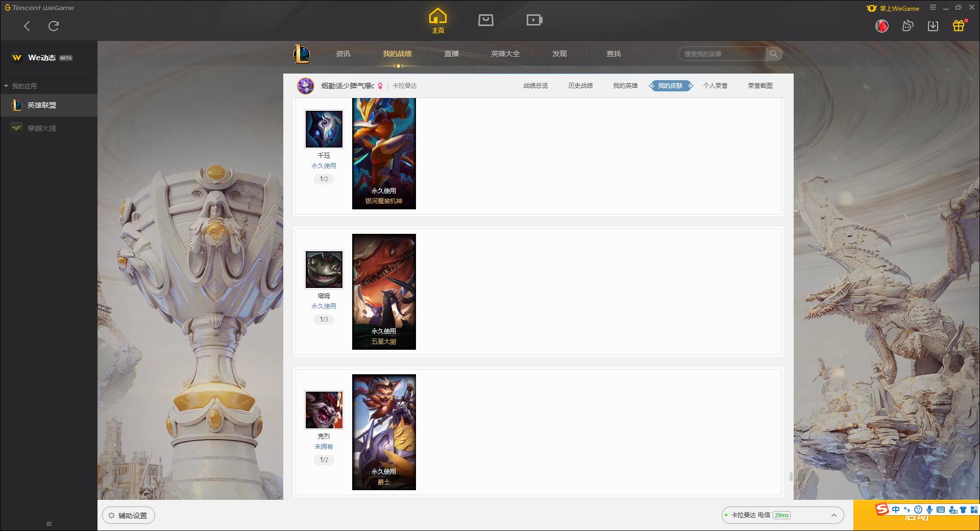Open the download manager icon
The image size is (980, 531).
(x=933, y=26)
